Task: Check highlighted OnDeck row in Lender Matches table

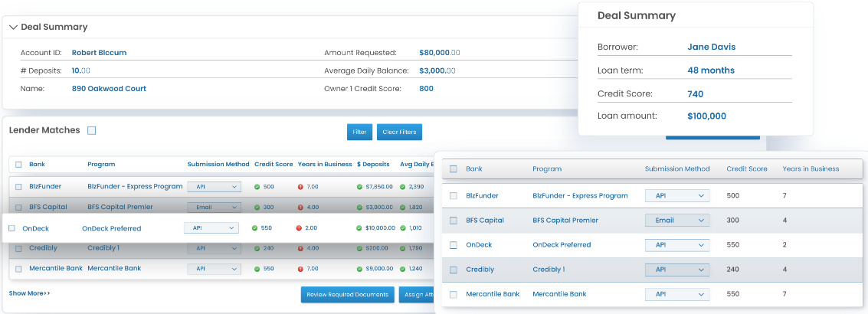Action: [11, 228]
